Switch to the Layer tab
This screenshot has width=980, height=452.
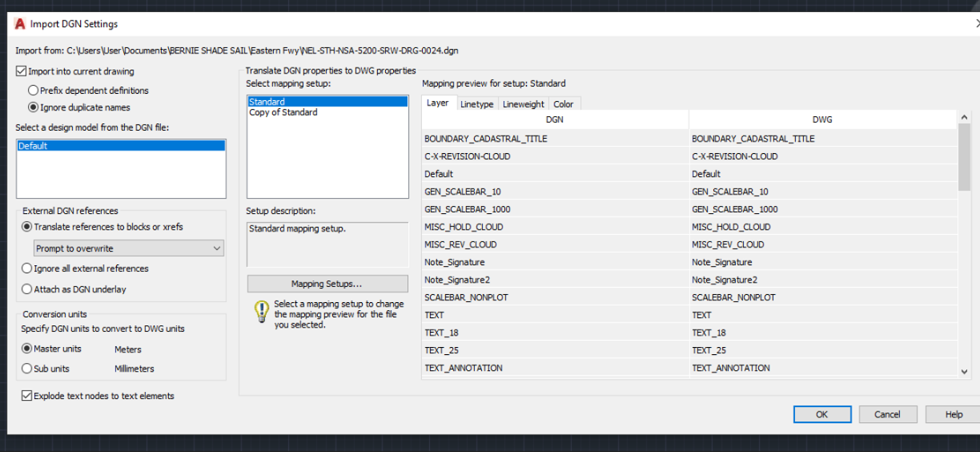click(438, 103)
